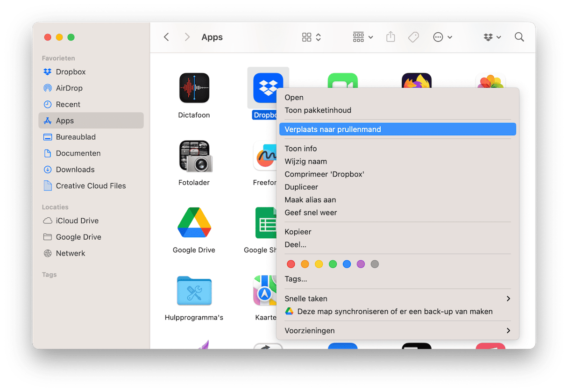Image resolution: width=568 pixels, height=392 pixels.
Task: Choose Toon info in the context menu
Action: tap(398, 149)
